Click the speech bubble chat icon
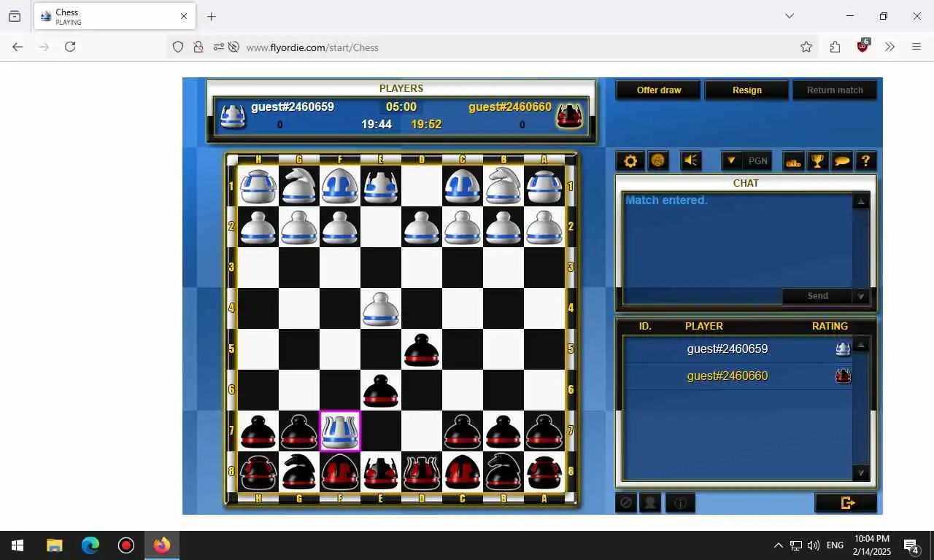 841,161
